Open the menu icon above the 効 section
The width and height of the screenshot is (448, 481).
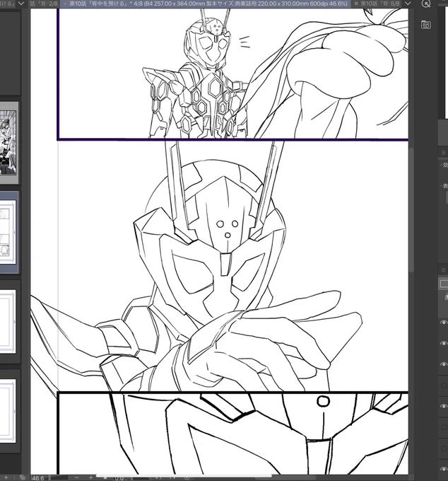point(443,152)
